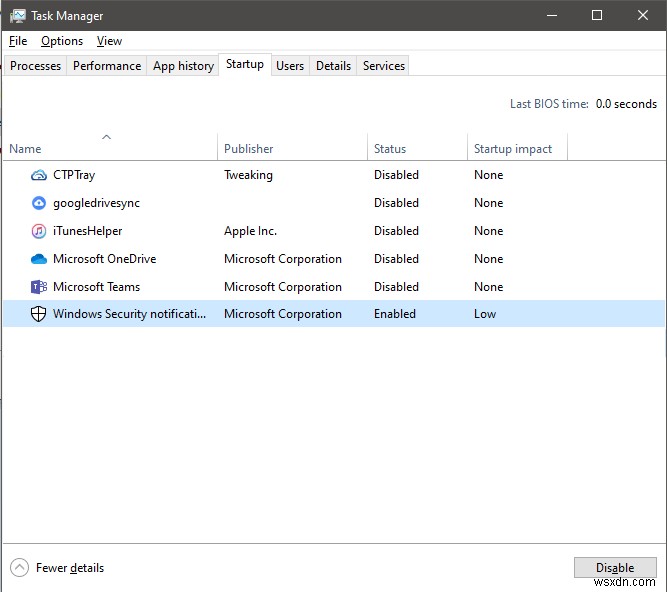Screen dimensions: 667x592
Task: Click Microsoft Corporation in the OneDrive row
Action: click(283, 259)
